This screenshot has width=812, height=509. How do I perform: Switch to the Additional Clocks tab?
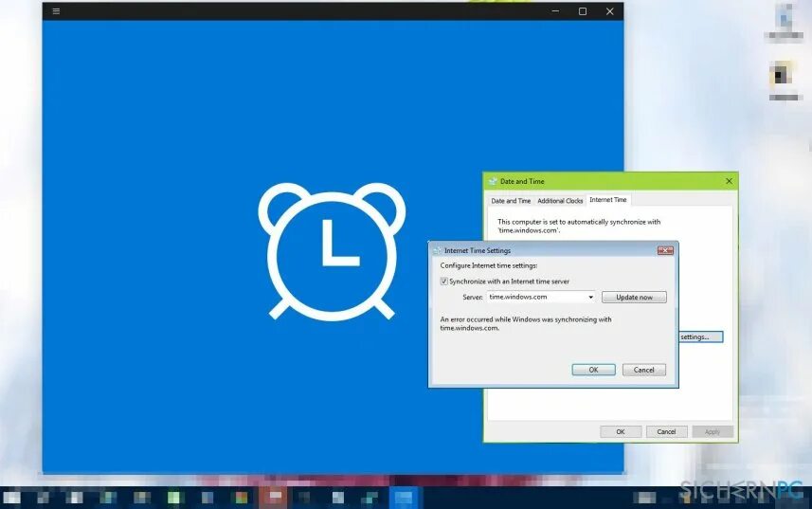560,200
